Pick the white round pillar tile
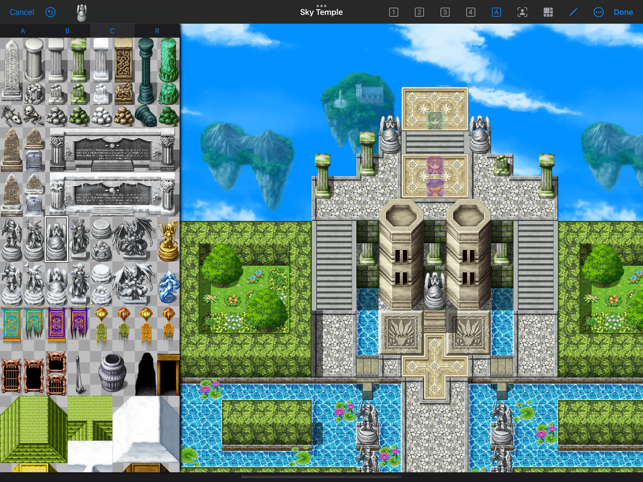Viewport: 643px width, 482px height. [34, 60]
